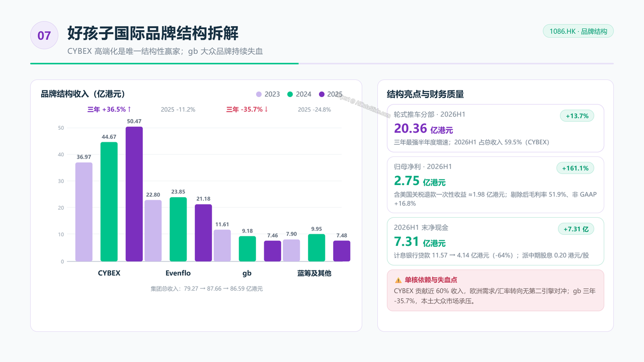Click the 07 slide number badge

(x=44, y=35)
